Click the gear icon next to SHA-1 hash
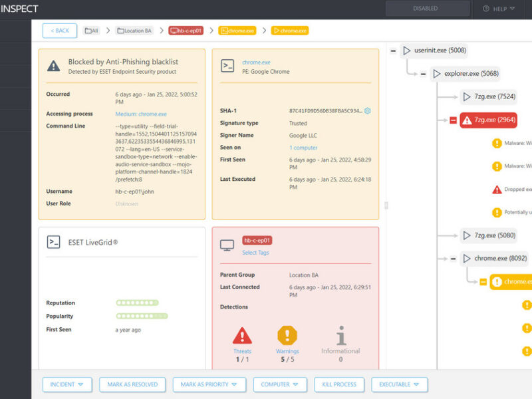The height and width of the screenshot is (399, 532). click(x=367, y=111)
